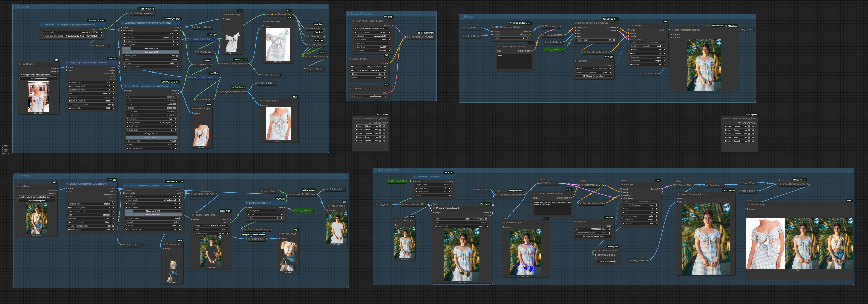This screenshot has height=304, width=868.
Task: Toggle hair option in PersonMaskUltra V2
Action: (151, 101)
